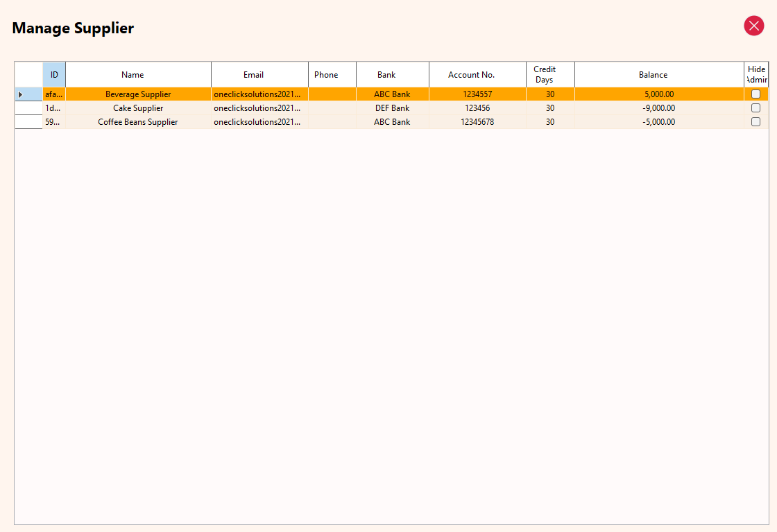
Task: Click account number 12345678
Action: point(478,122)
